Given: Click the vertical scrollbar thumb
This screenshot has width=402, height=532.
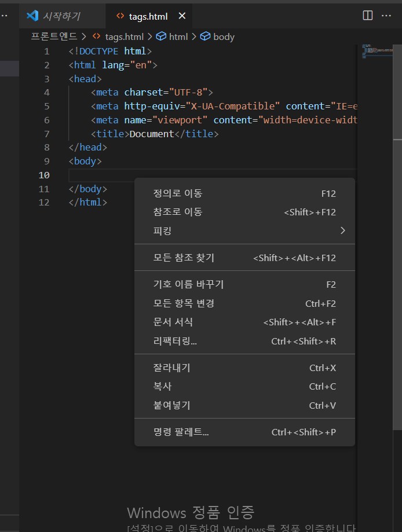Looking at the screenshot, I should point(397,237).
